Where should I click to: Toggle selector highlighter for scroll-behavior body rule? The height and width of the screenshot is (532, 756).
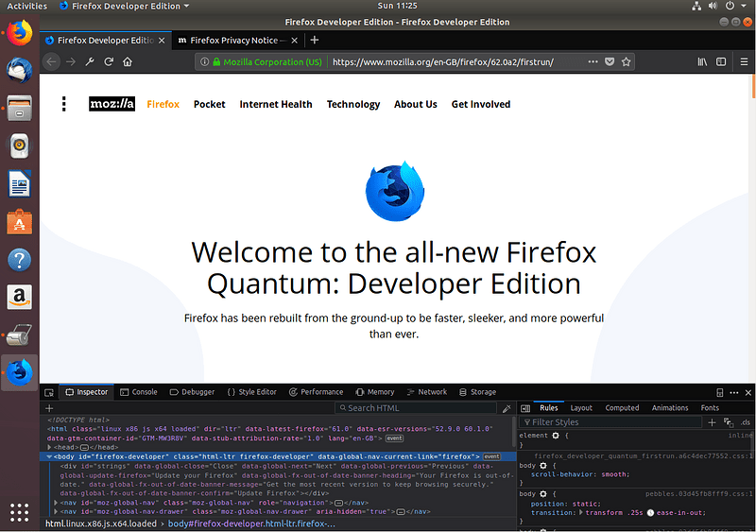coord(543,466)
